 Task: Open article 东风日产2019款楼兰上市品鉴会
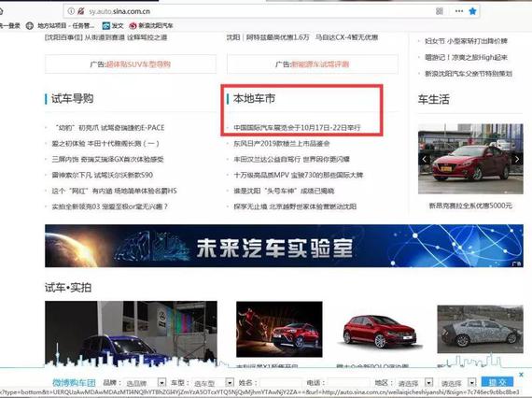282,144
